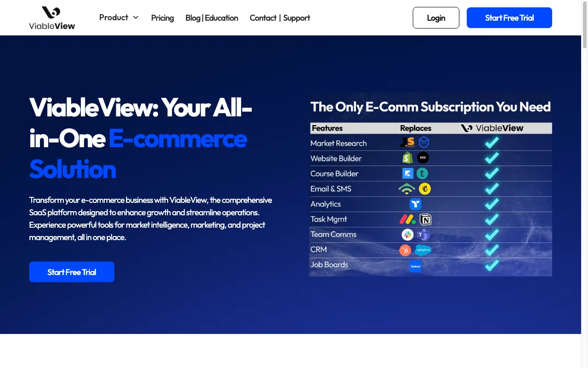The height and width of the screenshot is (368, 588).
Task: Click the hero Start Free Trial button below the description
Action: pyautogui.click(x=72, y=272)
